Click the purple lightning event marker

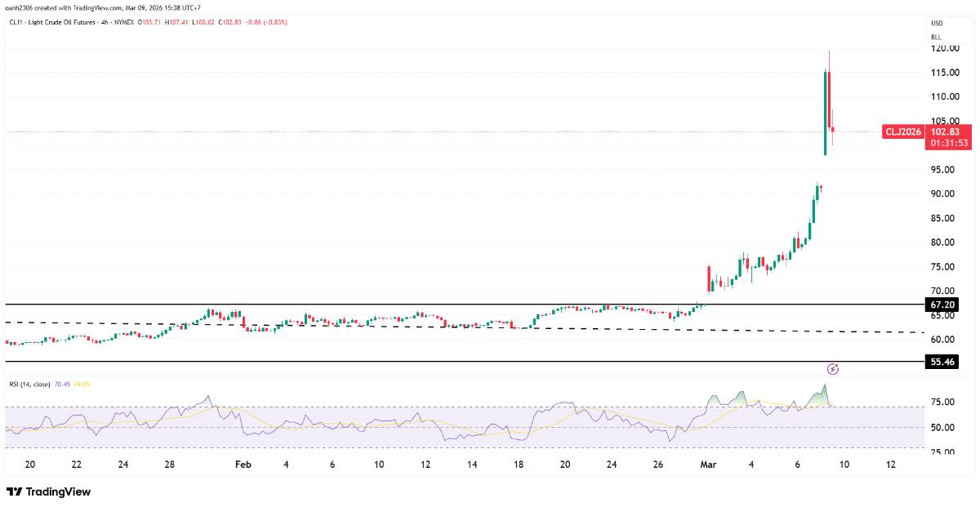833,369
